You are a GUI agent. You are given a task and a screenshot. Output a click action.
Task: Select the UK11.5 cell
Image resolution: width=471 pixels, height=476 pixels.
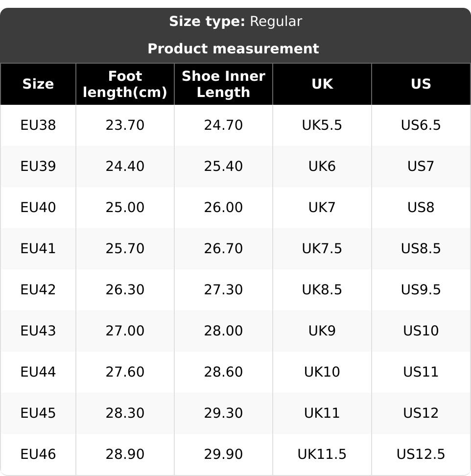tap(322, 454)
